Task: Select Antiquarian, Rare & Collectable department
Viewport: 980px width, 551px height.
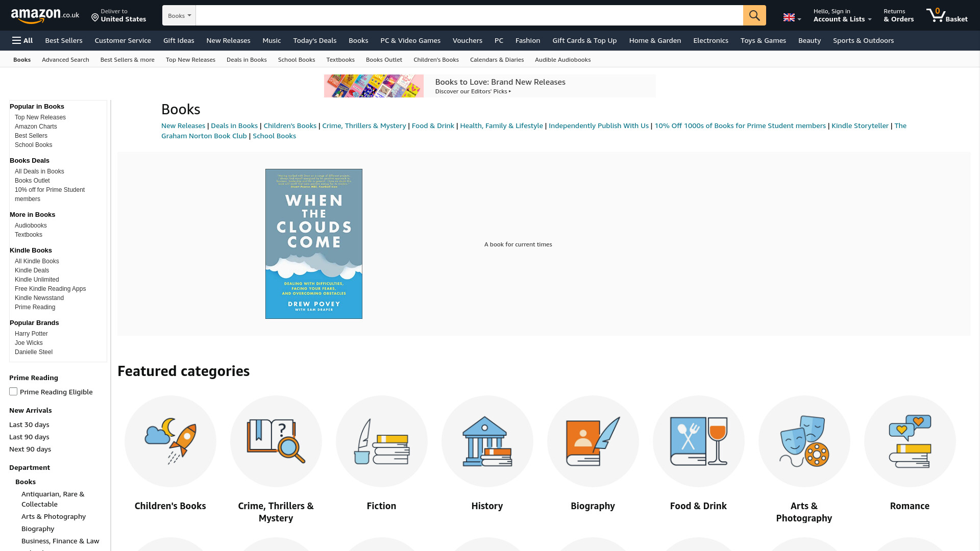Action: (x=53, y=499)
